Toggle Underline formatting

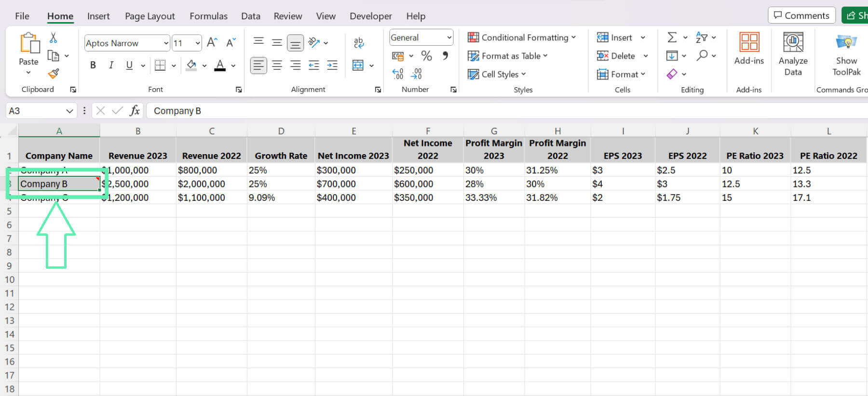pos(129,65)
